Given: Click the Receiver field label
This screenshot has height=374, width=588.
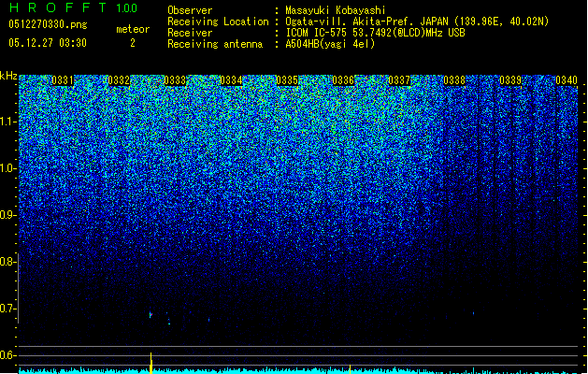Looking at the screenshot, I should 190,33.
